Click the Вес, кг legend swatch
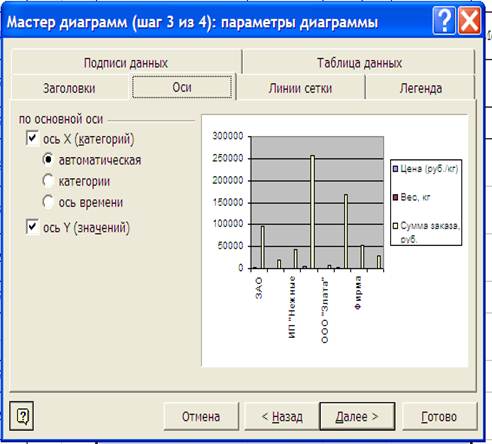 [396, 197]
